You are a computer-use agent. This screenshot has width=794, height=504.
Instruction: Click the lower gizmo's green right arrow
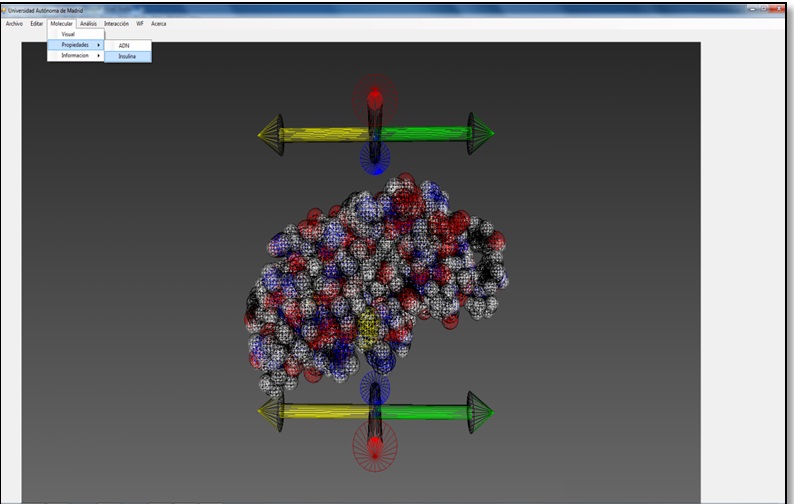pyautogui.click(x=436, y=412)
